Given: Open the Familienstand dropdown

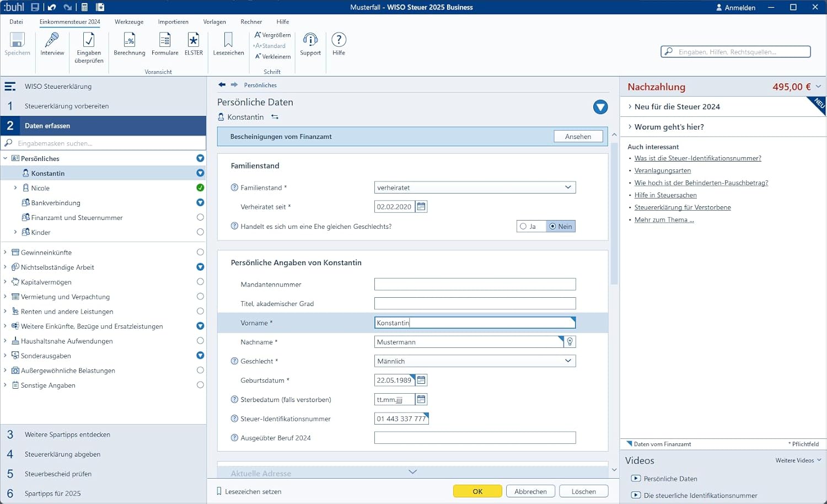Looking at the screenshot, I should pyautogui.click(x=475, y=187).
